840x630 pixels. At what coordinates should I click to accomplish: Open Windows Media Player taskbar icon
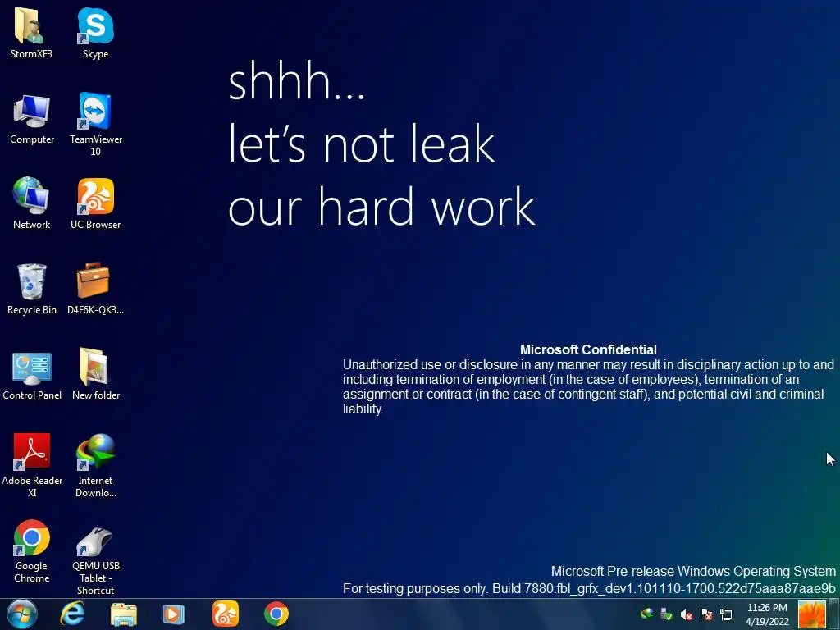[x=174, y=614]
